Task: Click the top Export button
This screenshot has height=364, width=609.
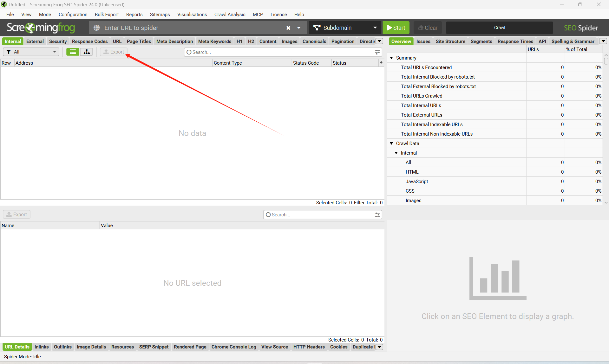Action: 114,52
